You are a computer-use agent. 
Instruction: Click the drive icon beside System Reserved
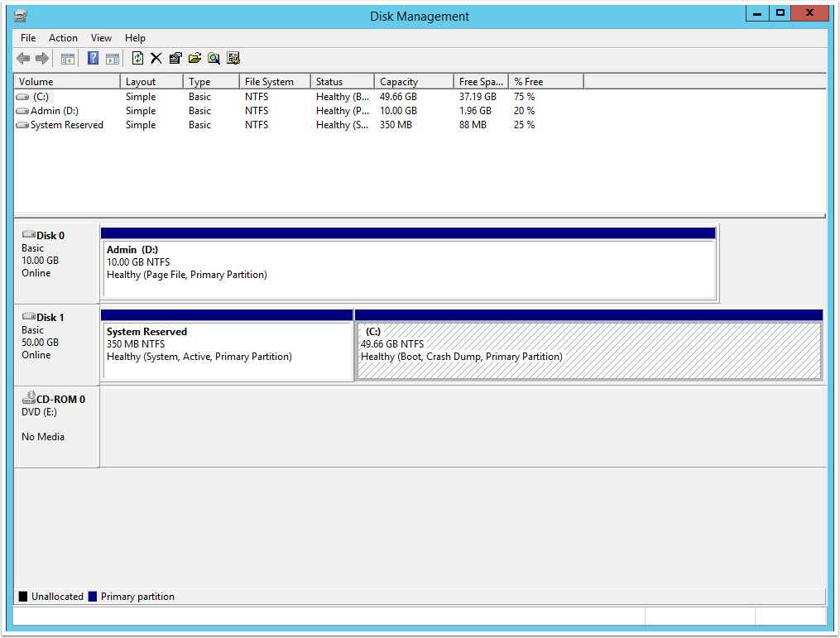22,125
